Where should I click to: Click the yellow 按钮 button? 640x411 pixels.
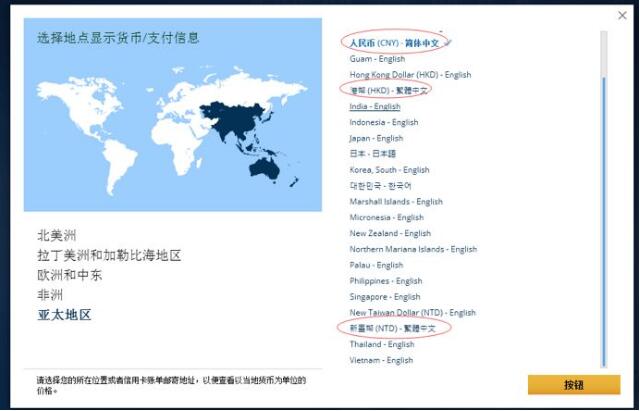(x=573, y=384)
